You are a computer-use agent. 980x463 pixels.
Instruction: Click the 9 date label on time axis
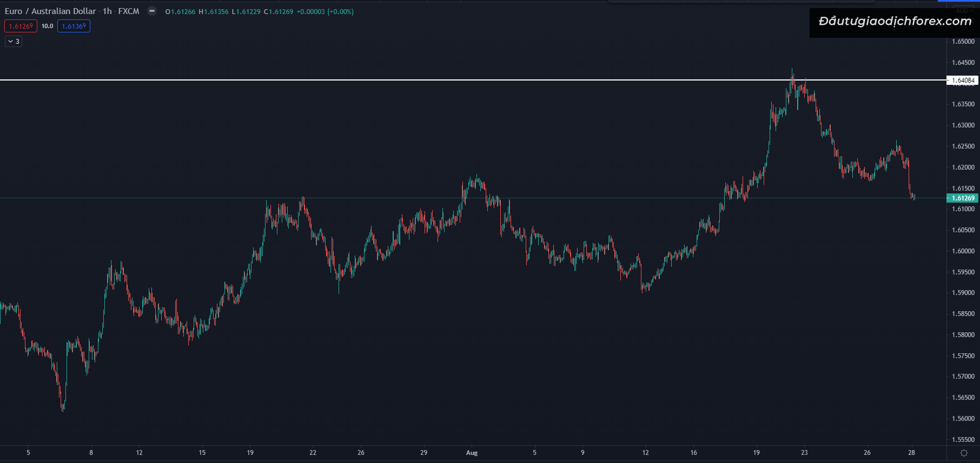coord(582,453)
